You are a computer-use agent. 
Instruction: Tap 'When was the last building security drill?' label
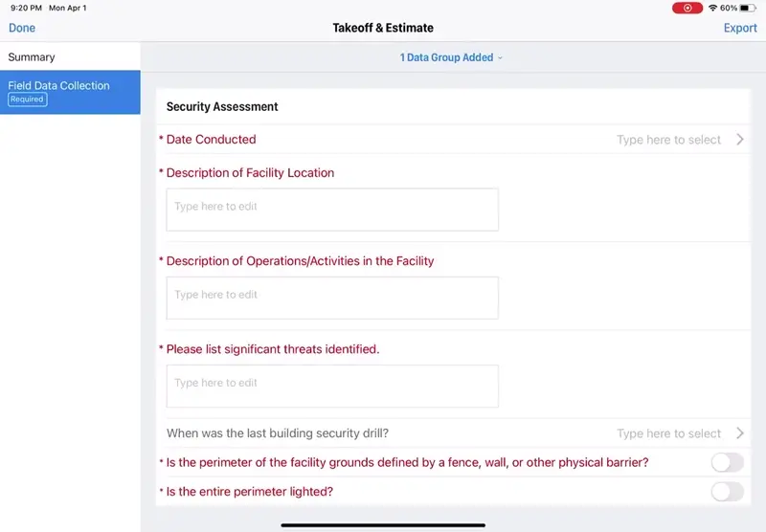point(278,433)
